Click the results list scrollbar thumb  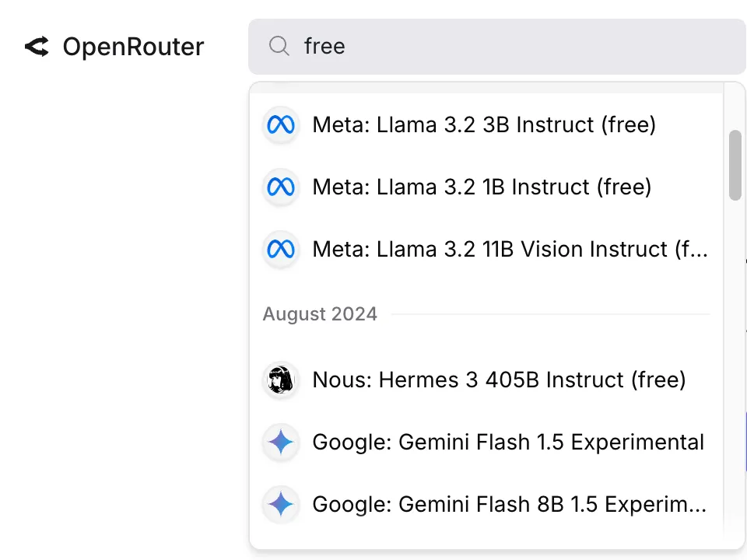click(x=735, y=165)
